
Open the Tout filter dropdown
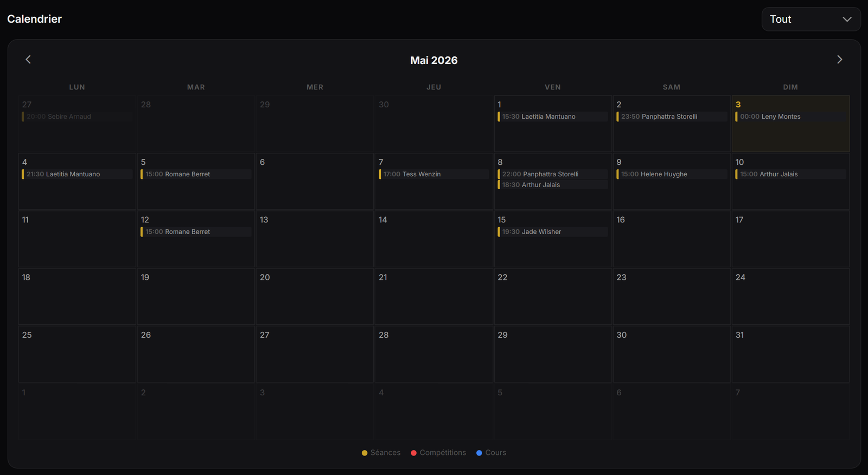pyautogui.click(x=811, y=19)
